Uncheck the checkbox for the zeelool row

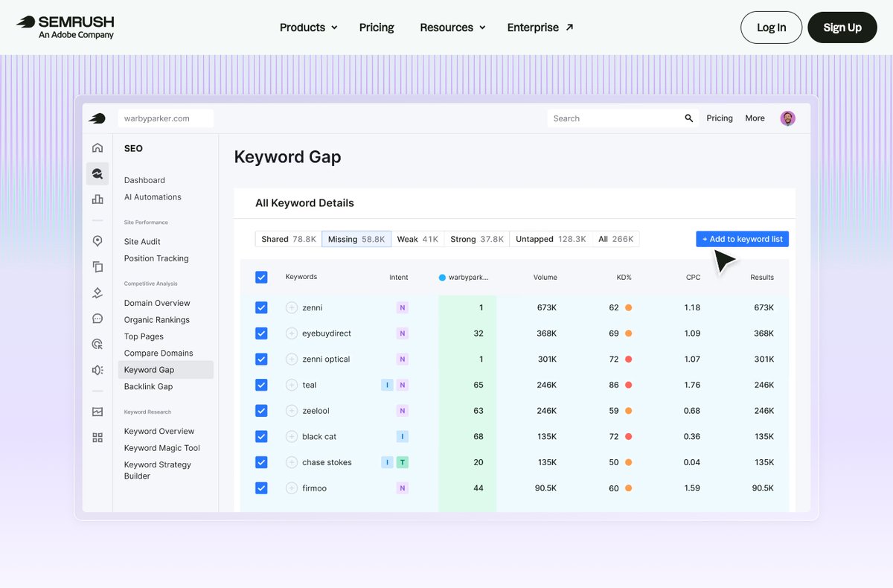tap(261, 411)
